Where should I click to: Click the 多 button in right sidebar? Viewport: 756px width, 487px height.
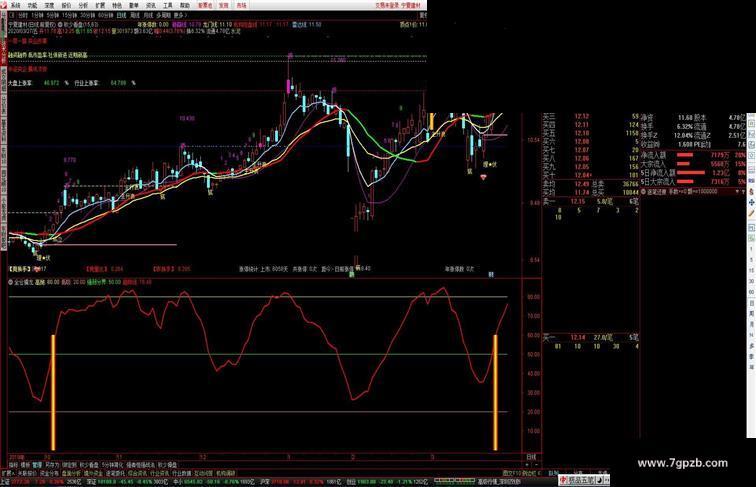pos(751,346)
